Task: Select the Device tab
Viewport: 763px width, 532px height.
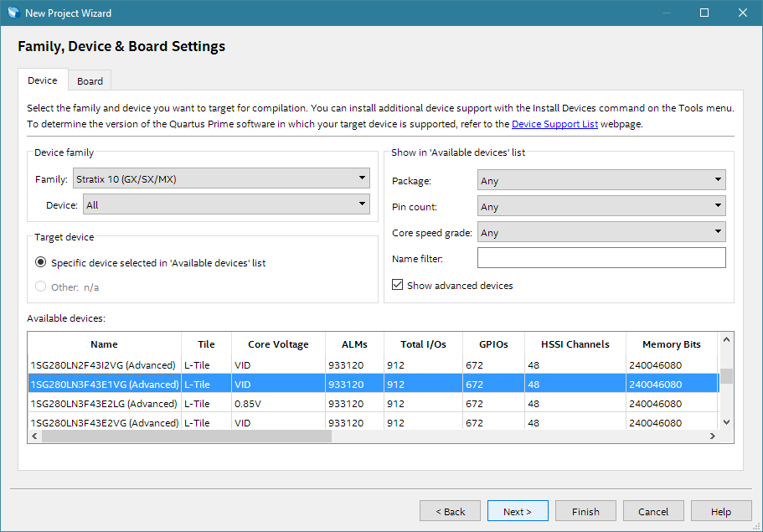Action: coord(43,80)
